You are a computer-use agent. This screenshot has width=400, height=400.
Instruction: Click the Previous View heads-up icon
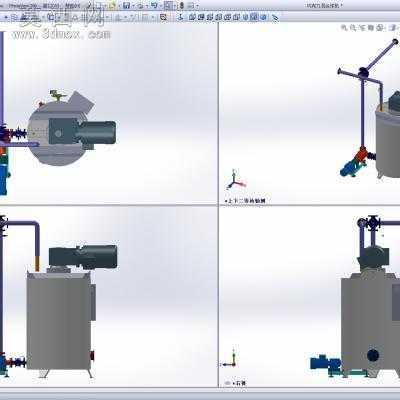tap(362, 28)
